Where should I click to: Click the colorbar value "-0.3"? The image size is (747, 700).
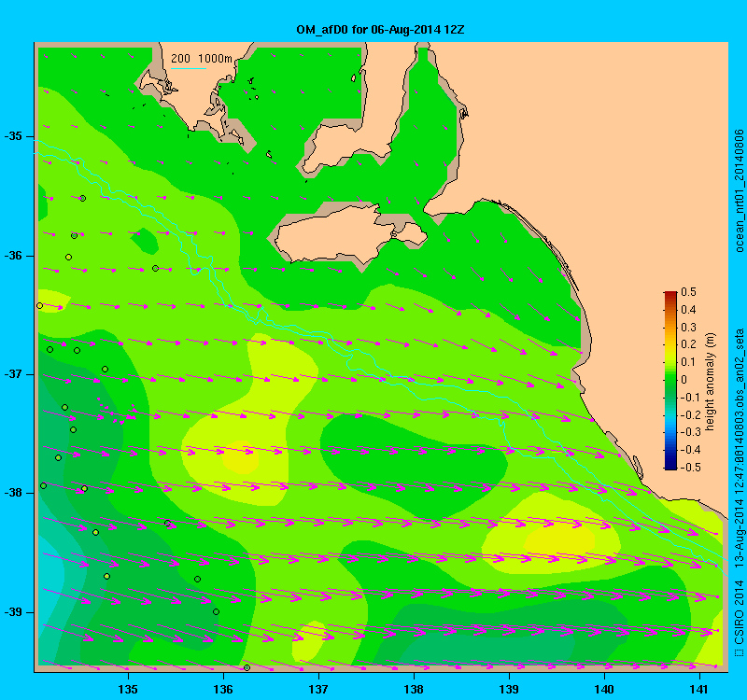coord(690,432)
